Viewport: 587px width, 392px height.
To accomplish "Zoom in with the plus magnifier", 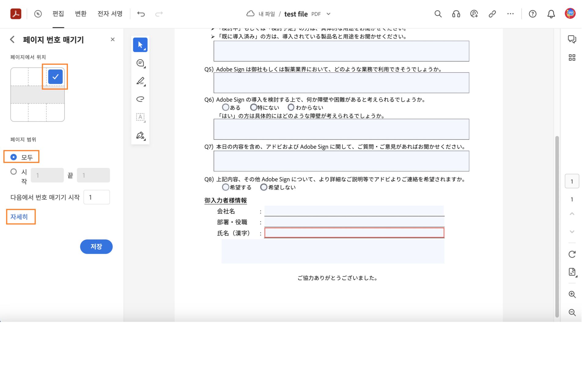I will coord(572,294).
